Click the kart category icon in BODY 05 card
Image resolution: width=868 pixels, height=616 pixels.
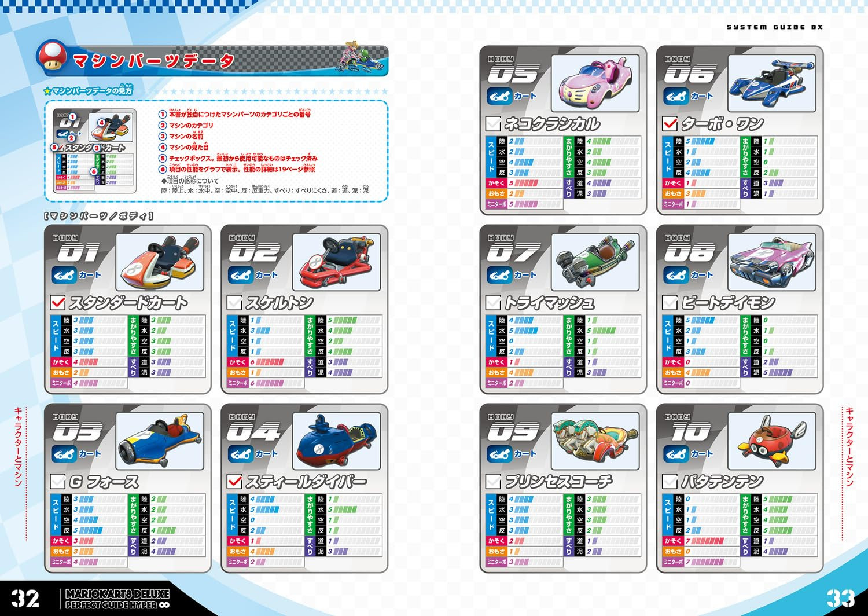499,96
